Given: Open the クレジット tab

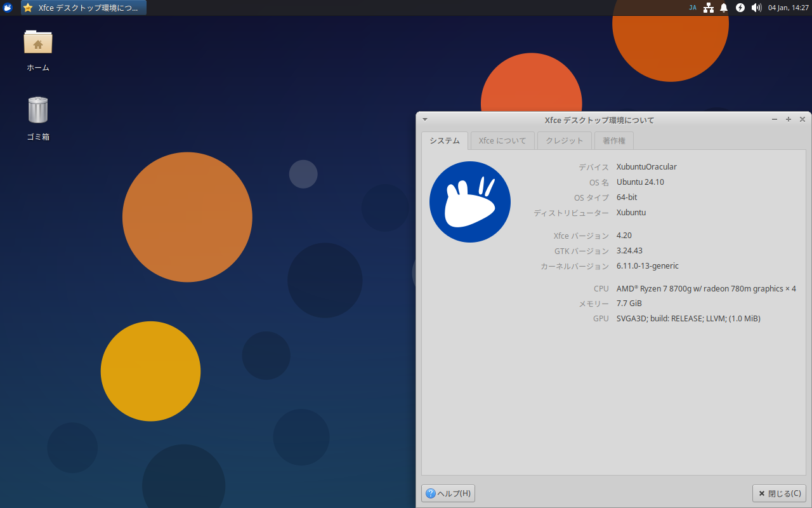Looking at the screenshot, I should coord(565,141).
